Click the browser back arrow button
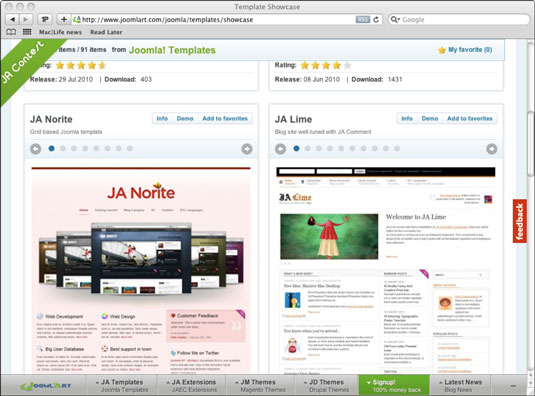 (13, 19)
